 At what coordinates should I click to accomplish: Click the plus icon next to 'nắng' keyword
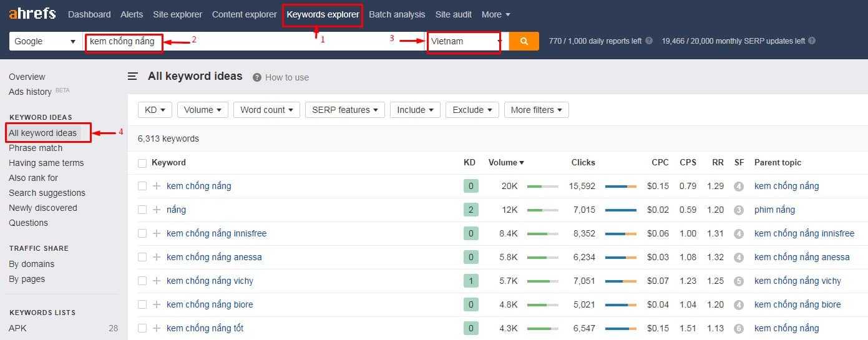tap(157, 210)
